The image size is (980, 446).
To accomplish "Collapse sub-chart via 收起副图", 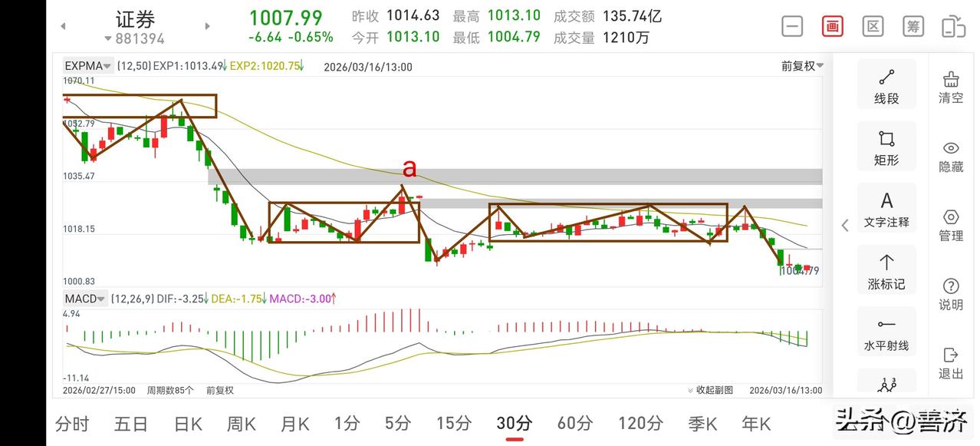I will tap(710, 390).
